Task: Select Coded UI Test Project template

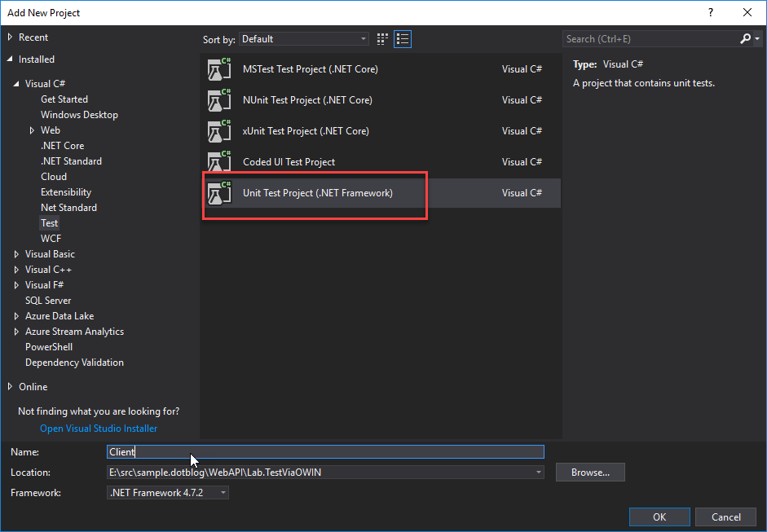Action: [381, 162]
